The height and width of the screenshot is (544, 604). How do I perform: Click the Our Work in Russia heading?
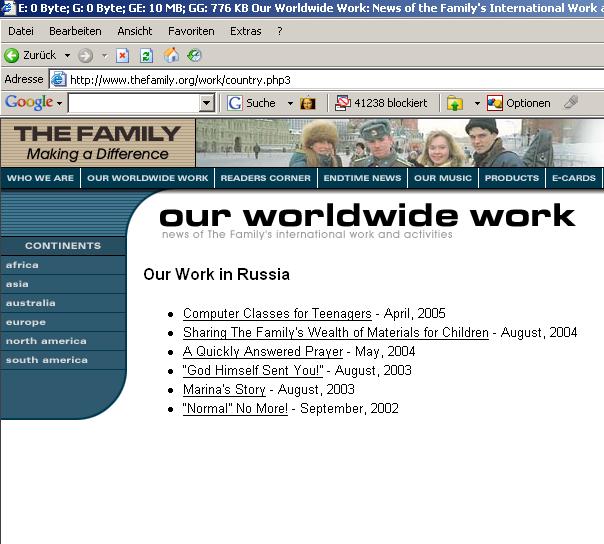(216, 275)
